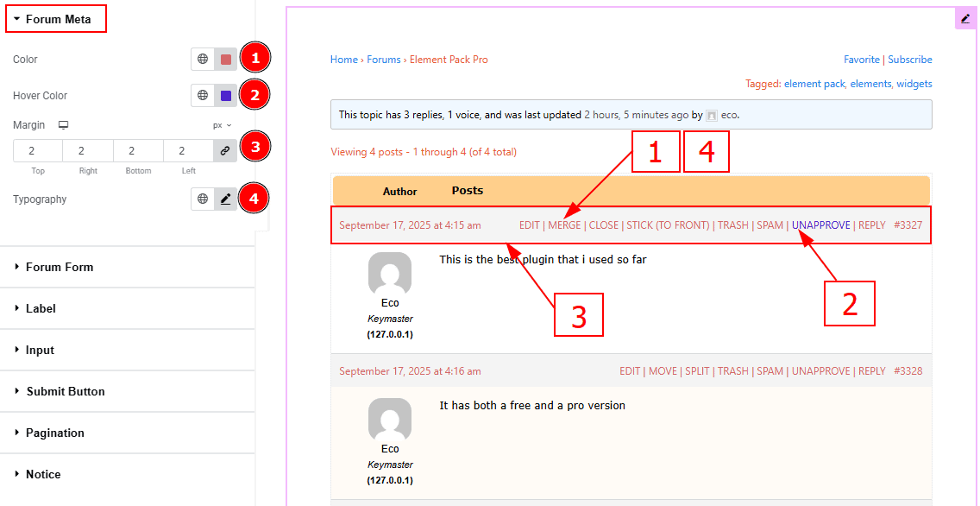980x506 pixels.
Task: Open eco user link in notice
Action: coord(729,115)
